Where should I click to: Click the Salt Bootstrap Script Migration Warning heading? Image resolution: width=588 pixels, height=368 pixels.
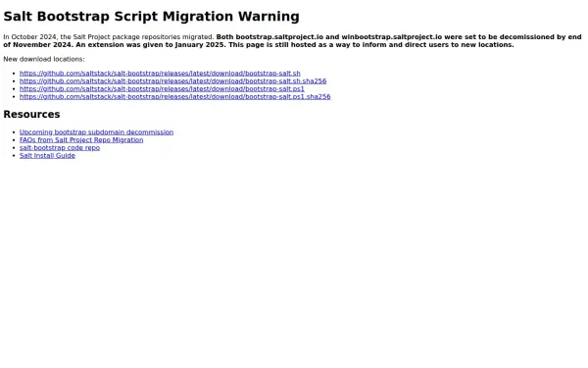[x=152, y=17]
